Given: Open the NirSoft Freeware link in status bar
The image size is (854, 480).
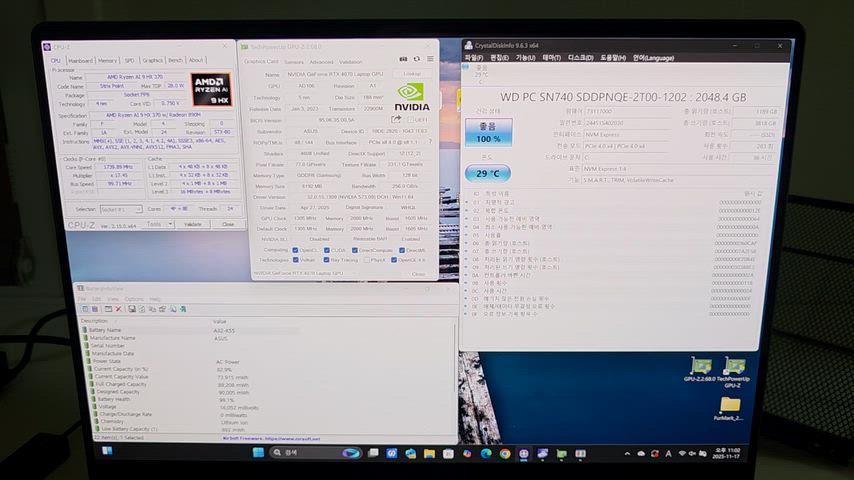Looking at the screenshot, I should point(271,439).
